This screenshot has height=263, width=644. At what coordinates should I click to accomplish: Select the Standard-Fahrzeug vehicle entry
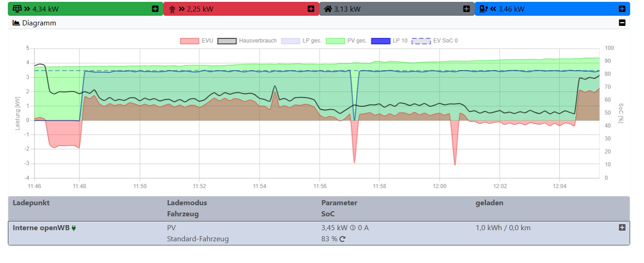(x=198, y=239)
